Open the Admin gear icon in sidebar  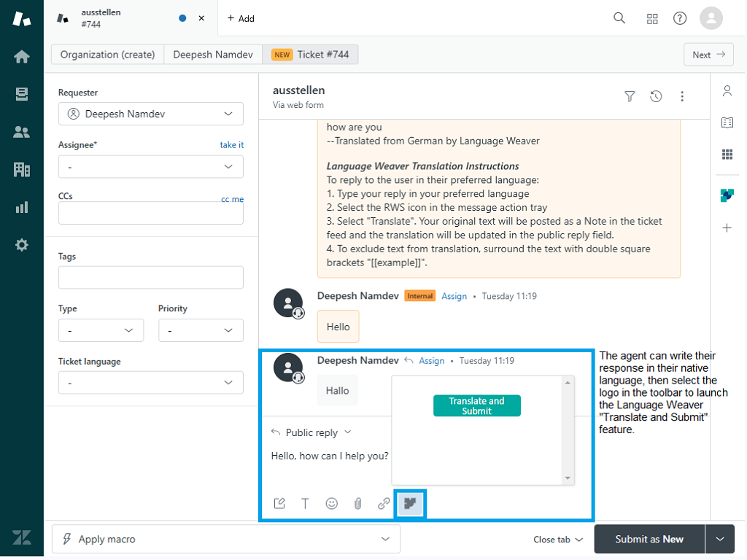[21, 245]
